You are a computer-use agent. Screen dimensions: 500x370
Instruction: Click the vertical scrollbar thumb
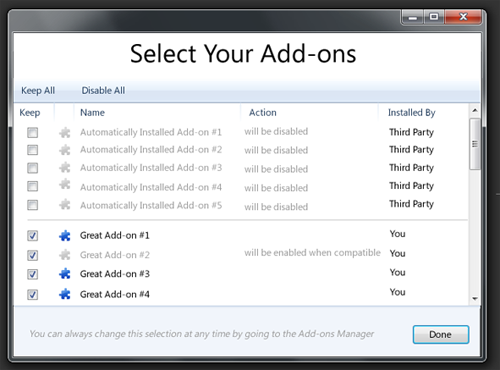pyautogui.click(x=475, y=144)
